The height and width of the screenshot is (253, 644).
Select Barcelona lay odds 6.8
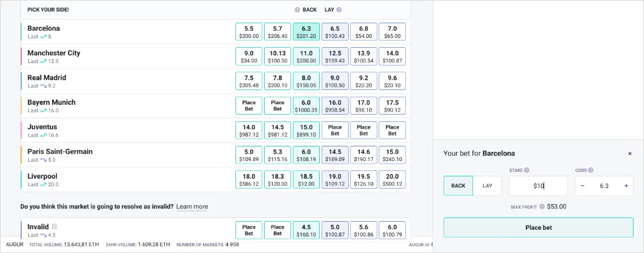coord(363,32)
